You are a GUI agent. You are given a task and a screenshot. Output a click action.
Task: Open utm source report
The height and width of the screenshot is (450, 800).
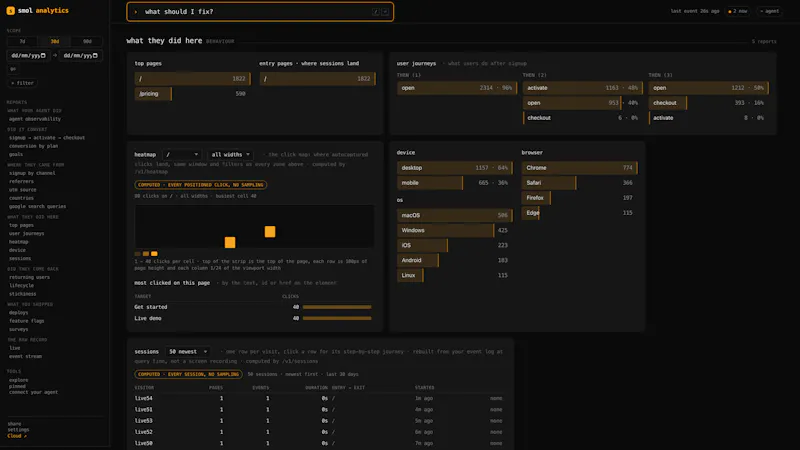click(x=22, y=190)
